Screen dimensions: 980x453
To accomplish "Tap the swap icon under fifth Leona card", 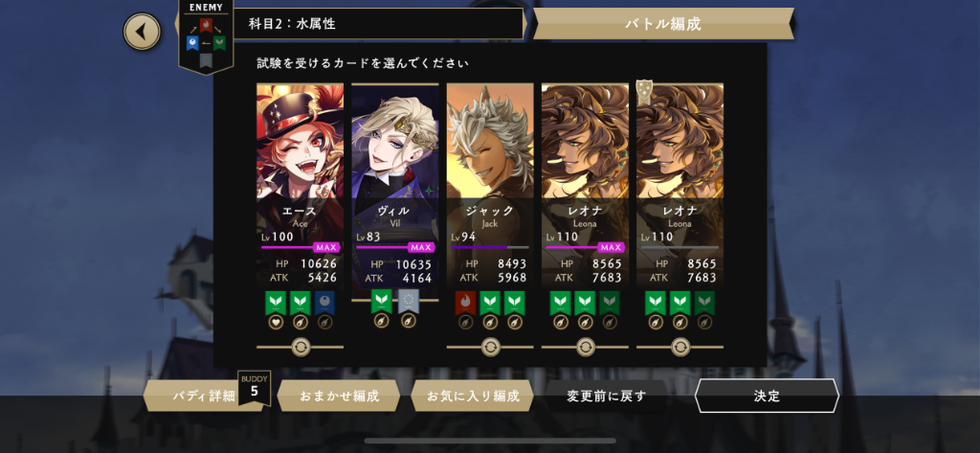I will (680, 347).
